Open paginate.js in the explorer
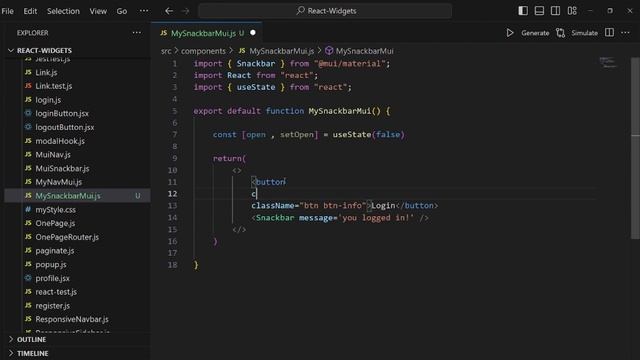 [x=55, y=251]
